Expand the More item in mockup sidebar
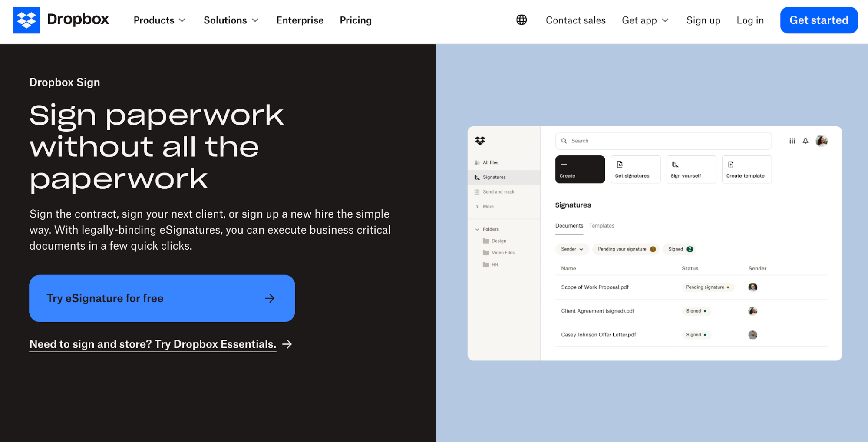Image resolution: width=868 pixels, height=442 pixels. pos(485,207)
